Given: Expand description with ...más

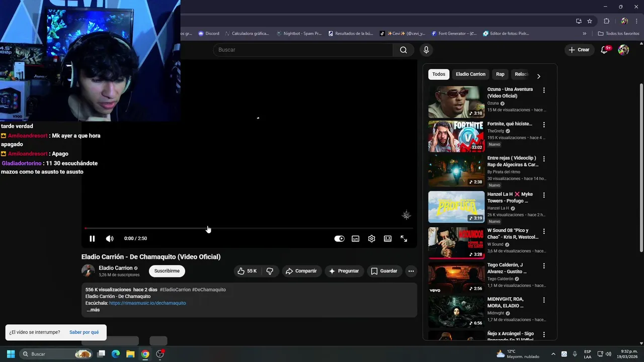Looking at the screenshot, I should 93,310.
